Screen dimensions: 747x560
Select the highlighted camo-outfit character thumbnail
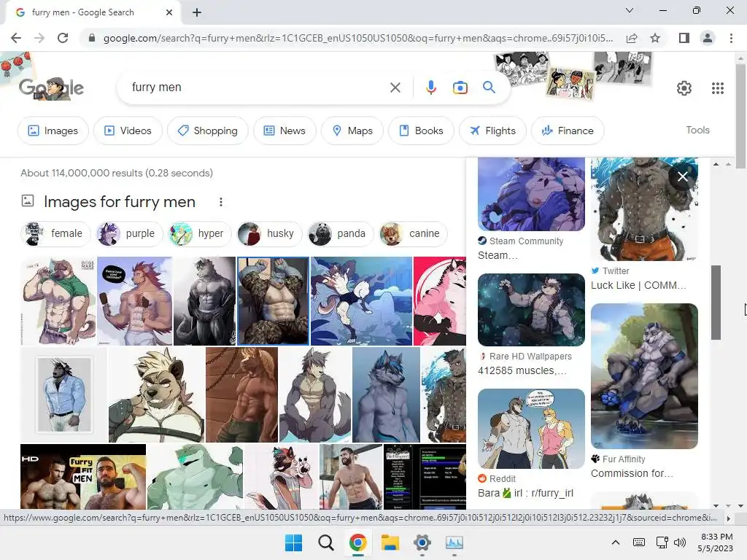273,301
